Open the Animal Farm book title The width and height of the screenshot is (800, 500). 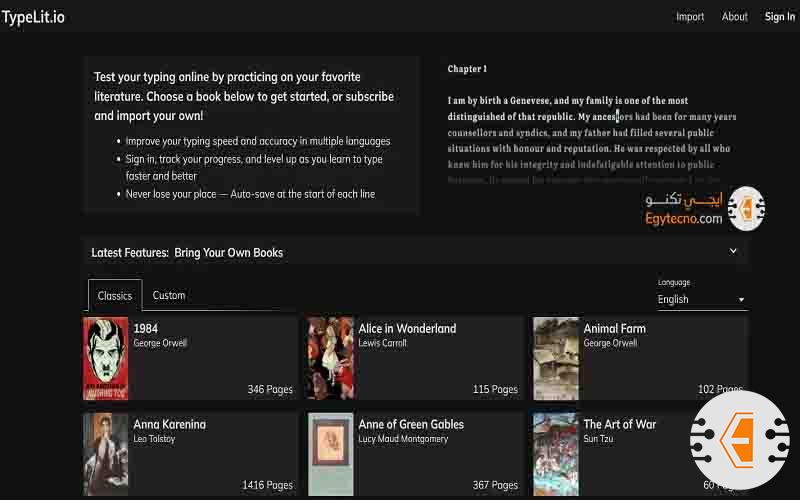[x=614, y=329]
